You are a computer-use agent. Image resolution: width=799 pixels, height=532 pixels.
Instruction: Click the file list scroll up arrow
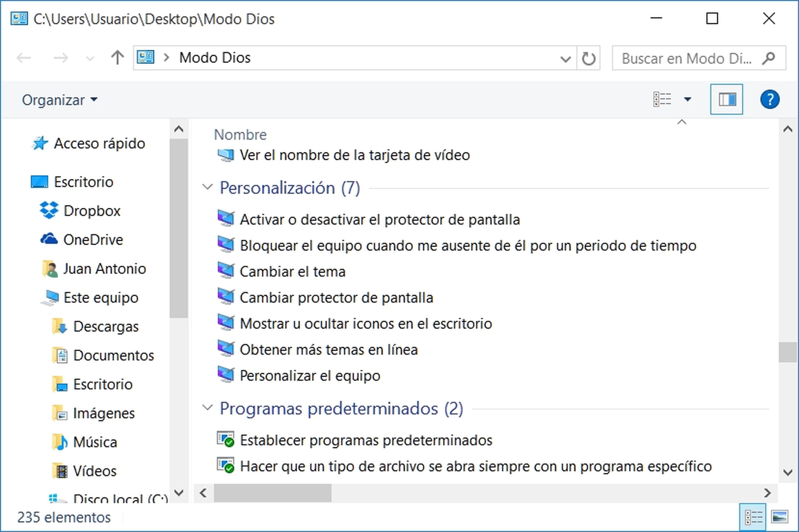(x=788, y=129)
